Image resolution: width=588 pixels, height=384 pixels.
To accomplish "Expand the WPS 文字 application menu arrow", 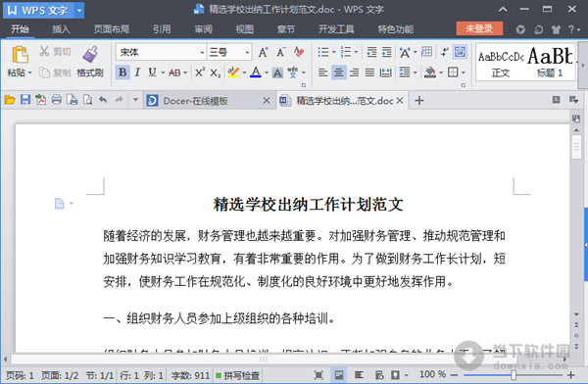I will tap(79, 10).
